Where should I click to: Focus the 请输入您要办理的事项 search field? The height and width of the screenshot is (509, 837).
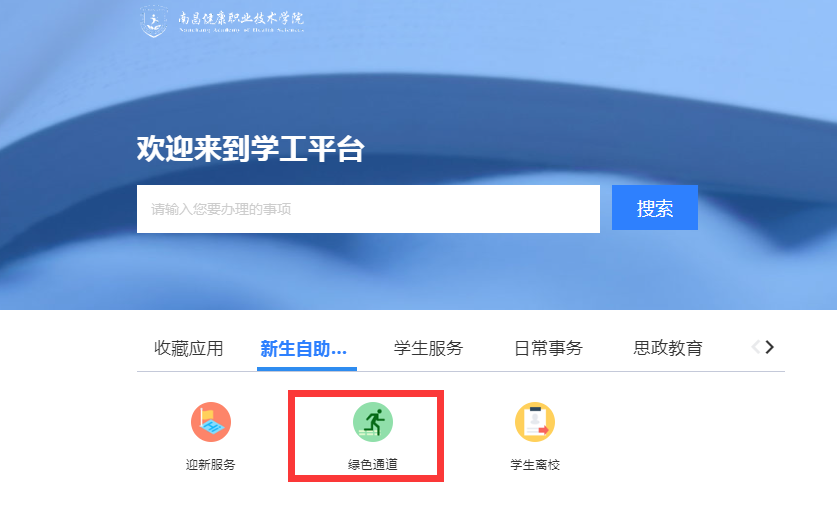[368, 209]
